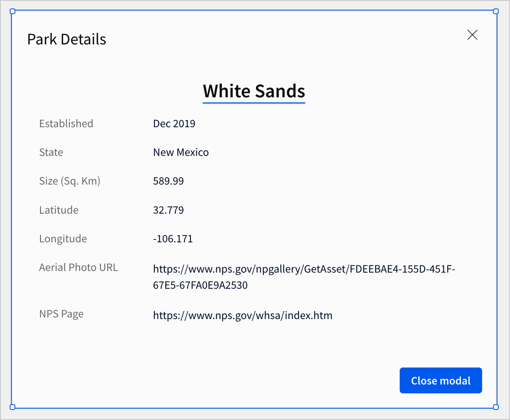Screen dimensions: 510x420
Task: Select the Longitude label
Action: click(63, 239)
